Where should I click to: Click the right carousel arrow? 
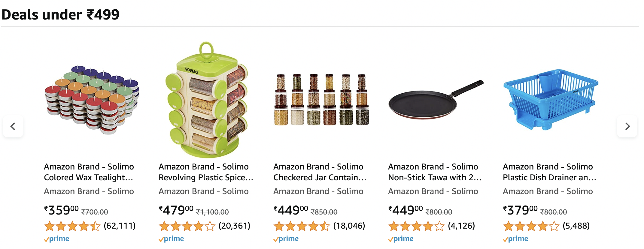pos(628,126)
